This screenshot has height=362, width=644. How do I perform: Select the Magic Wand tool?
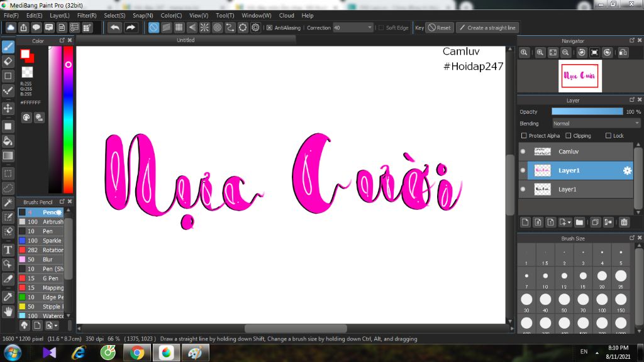(8, 202)
